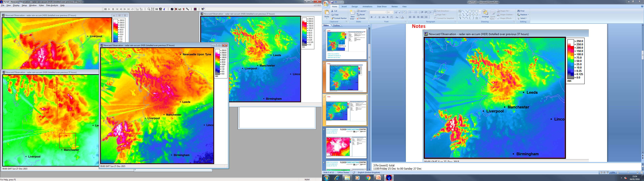Click the Office button in PowerPoint

pos(326,4)
